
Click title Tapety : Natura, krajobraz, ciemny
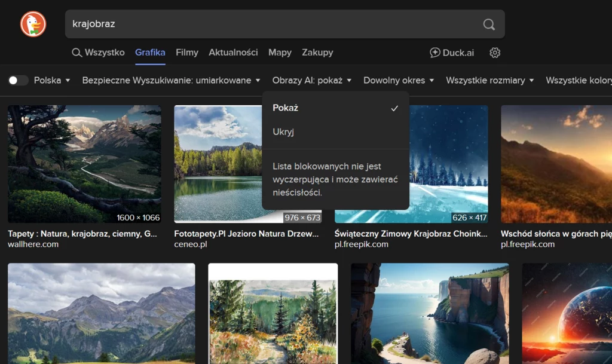click(x=82, y=234)
